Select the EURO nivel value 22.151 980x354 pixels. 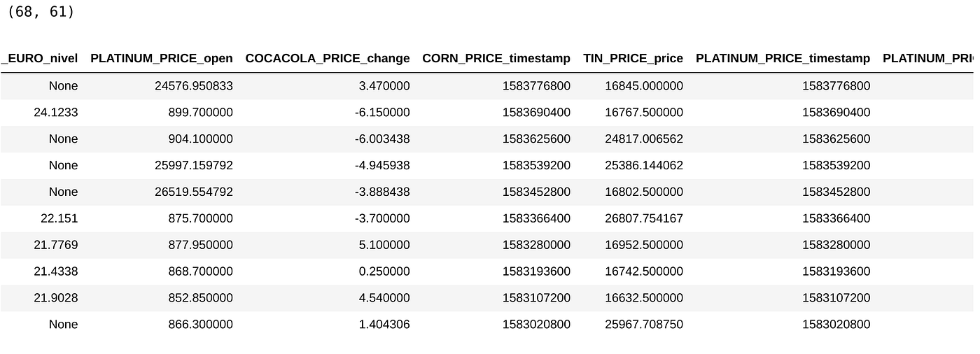click(x=59, y=218)
